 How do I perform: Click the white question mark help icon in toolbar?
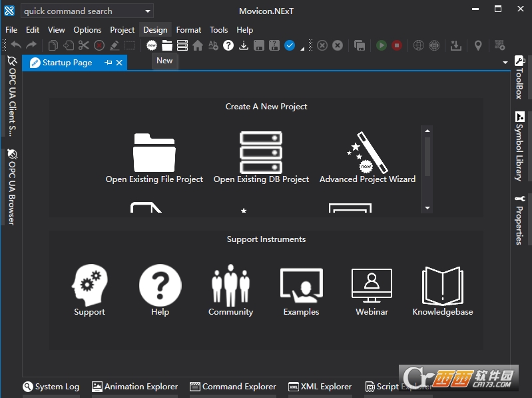228,45
